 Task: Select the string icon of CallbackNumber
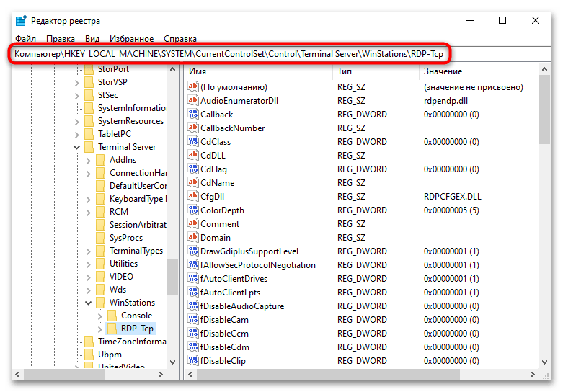point(192,128)
